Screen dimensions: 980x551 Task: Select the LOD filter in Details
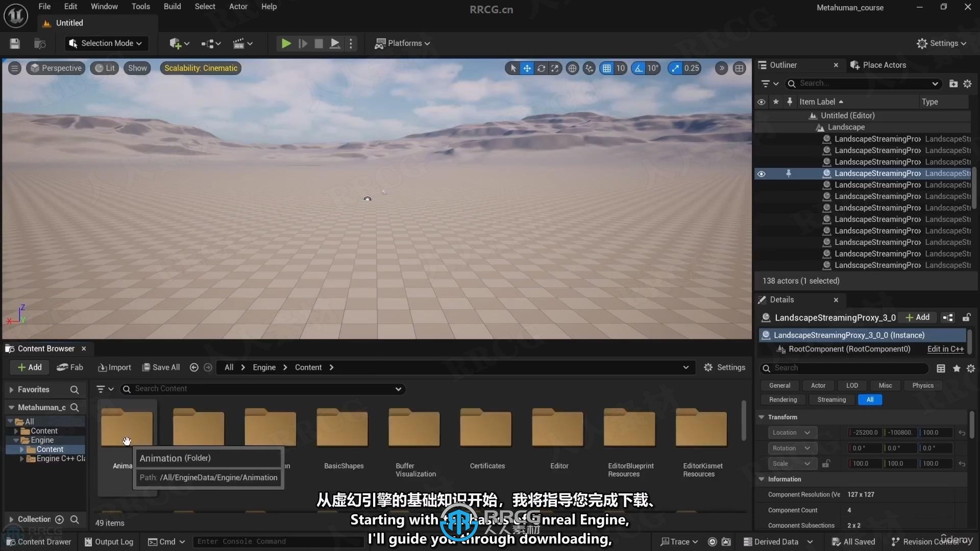(x=852, y=385)
